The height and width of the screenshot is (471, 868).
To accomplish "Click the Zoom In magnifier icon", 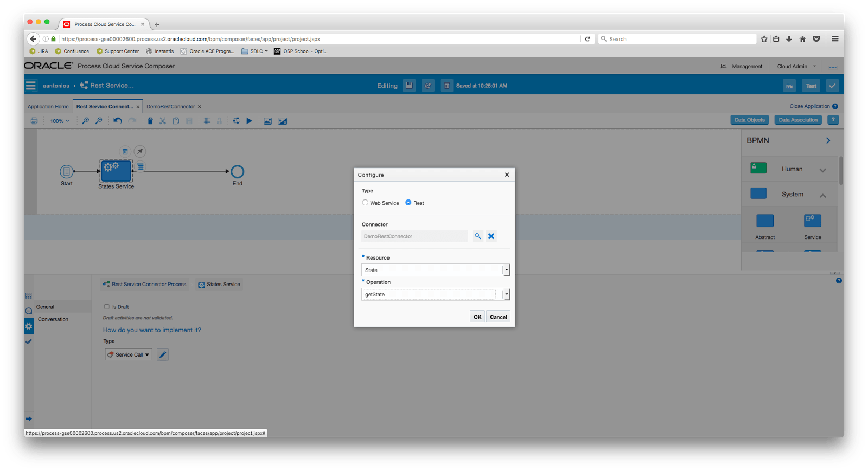I will tap(85, 121).
